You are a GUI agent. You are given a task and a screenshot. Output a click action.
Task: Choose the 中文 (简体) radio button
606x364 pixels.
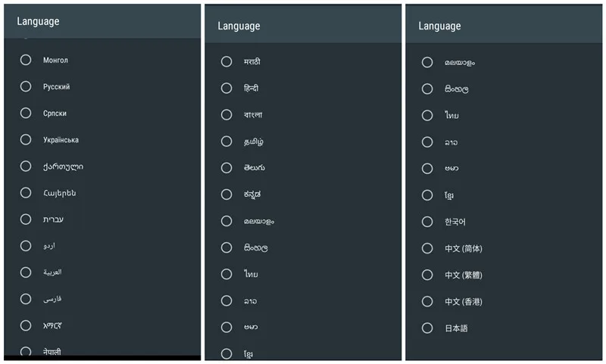coord(427,248)
